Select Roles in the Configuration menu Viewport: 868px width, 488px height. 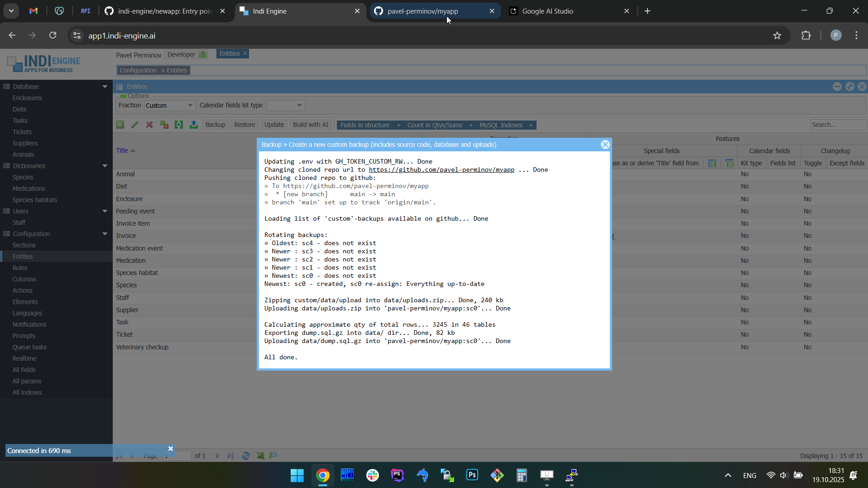20,268
